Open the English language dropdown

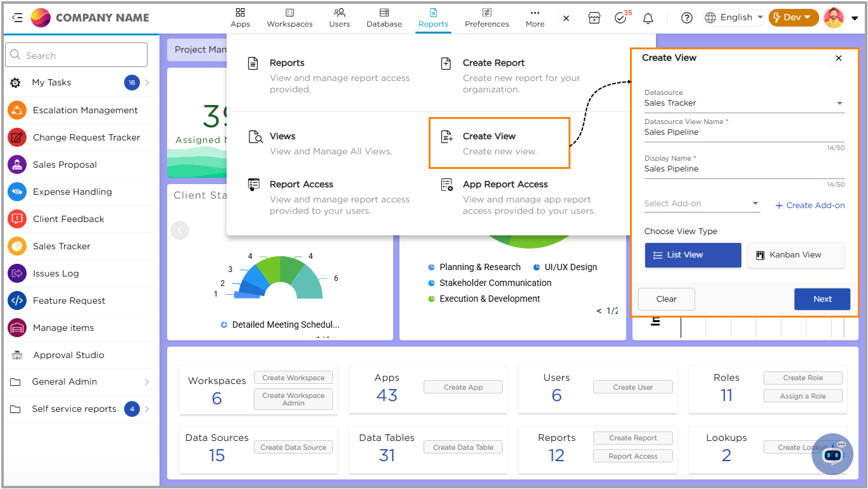click(734, 18)
